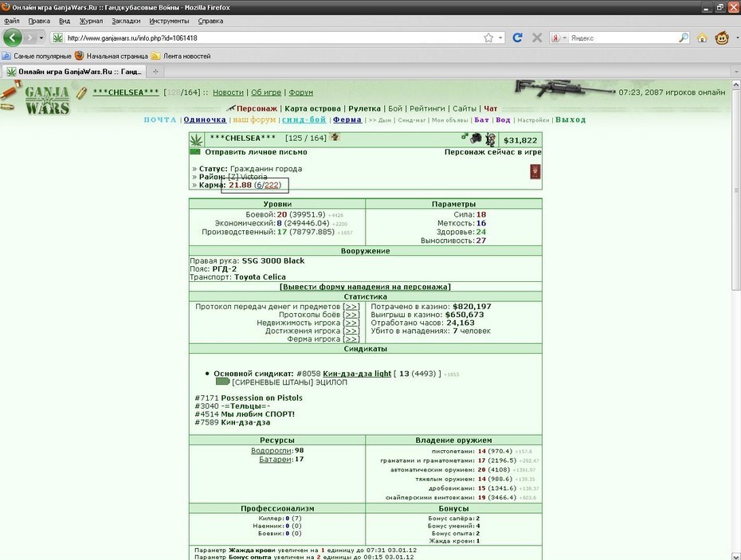Image resolution: width=741 pixels, height=560 pixels.
Task: Click into the Яндекс search box
Action: pos(623,37)
